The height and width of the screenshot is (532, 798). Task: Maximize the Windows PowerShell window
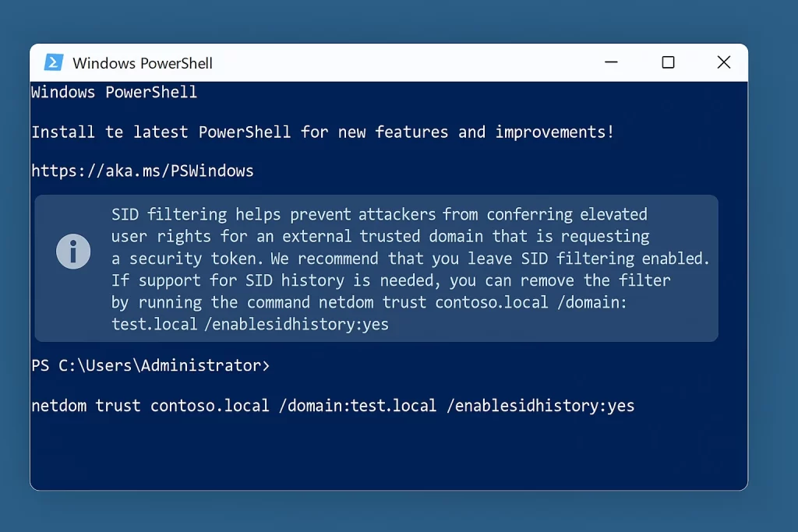tap(668, 62)
